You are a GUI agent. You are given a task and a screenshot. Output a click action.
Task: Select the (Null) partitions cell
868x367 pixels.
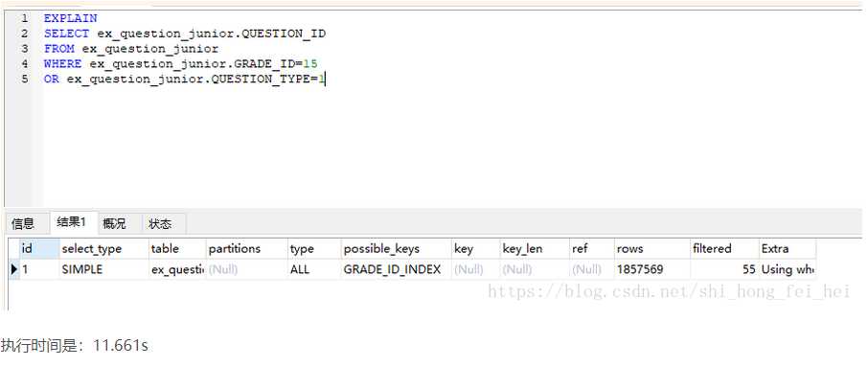click(x=246, y=269)
